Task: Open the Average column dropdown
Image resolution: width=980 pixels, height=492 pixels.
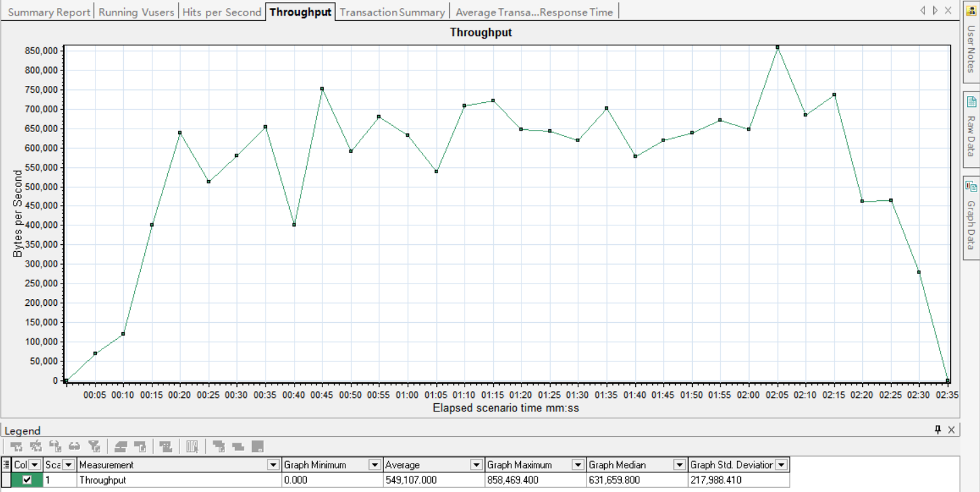Action: click(x=476, y=465)
